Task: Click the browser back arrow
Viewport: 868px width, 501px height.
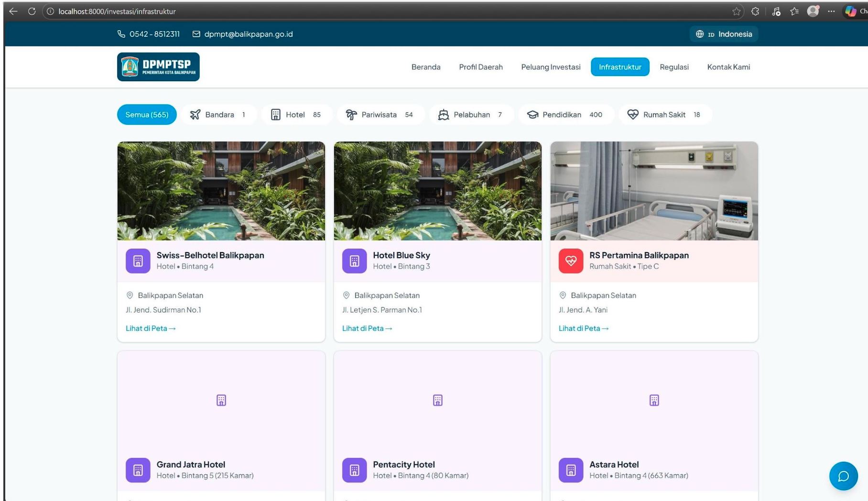Action: tap(13, 11)
